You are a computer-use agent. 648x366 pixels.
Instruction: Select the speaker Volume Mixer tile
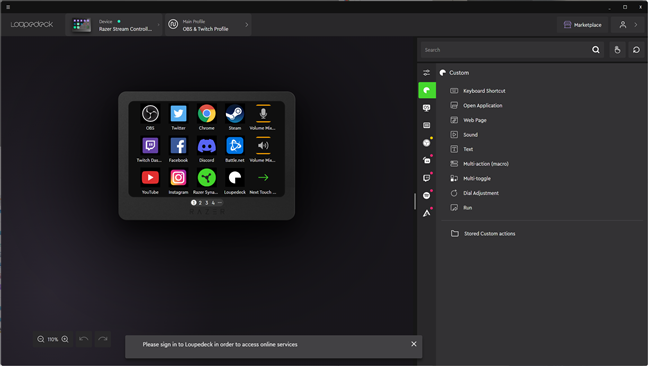[263, 149]
